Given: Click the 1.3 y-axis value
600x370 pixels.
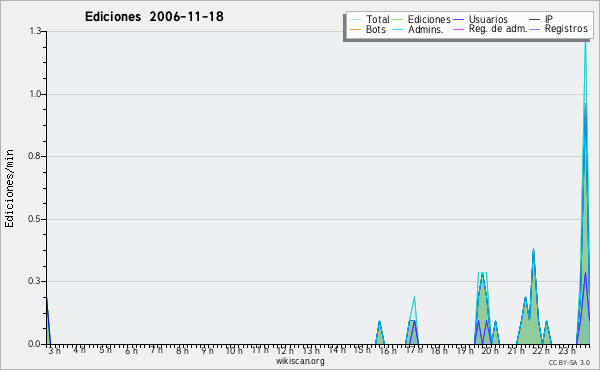Looking at the screenshot, I should (35, 31).
